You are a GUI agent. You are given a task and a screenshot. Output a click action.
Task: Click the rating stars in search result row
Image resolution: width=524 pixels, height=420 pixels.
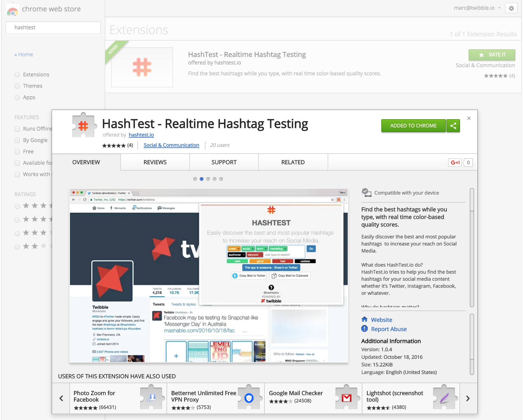click(496, 76)
